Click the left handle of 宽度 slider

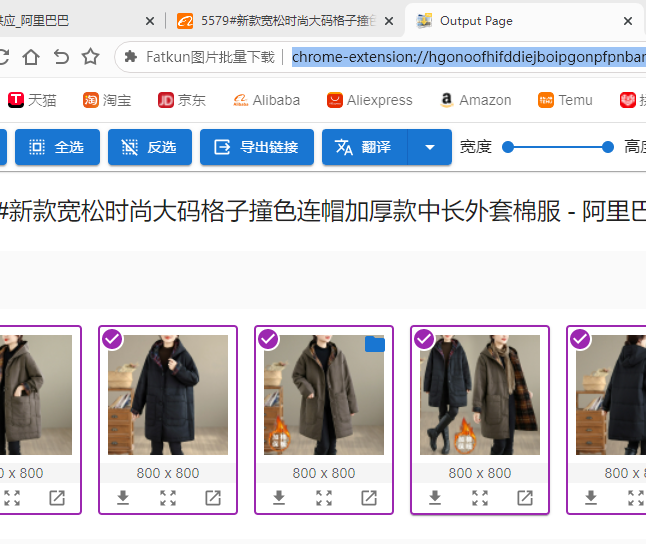pyautogui.click(x=508, y=147)
